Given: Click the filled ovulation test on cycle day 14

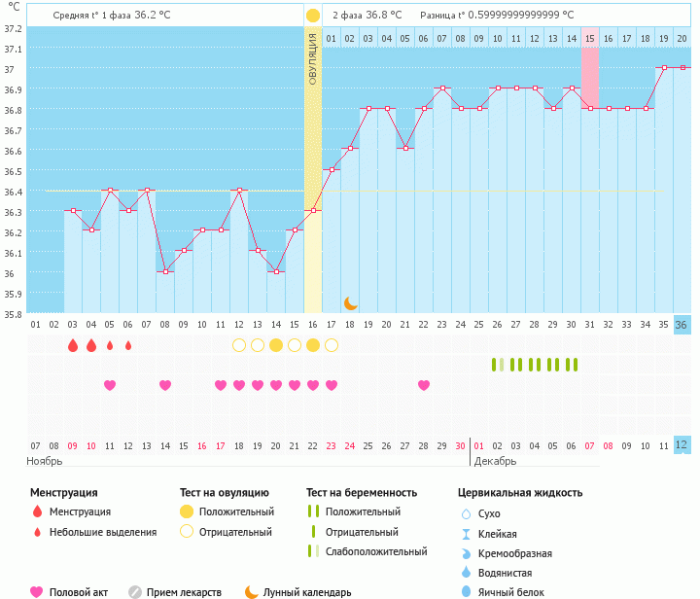Looking at the screenshot, I should coord(276,345).
